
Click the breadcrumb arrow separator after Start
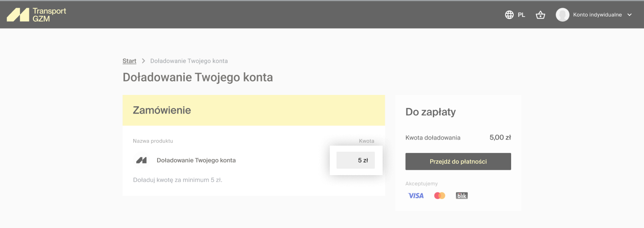pyautogui.click(x=143, y=61)
